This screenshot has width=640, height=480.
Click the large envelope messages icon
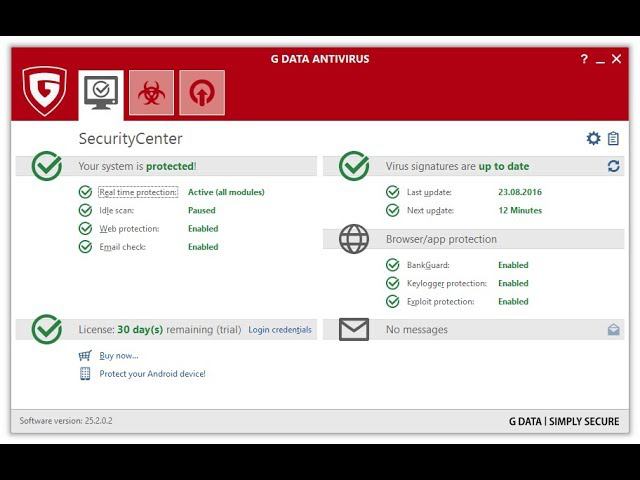pyautogui.click(x=354, y=329)
